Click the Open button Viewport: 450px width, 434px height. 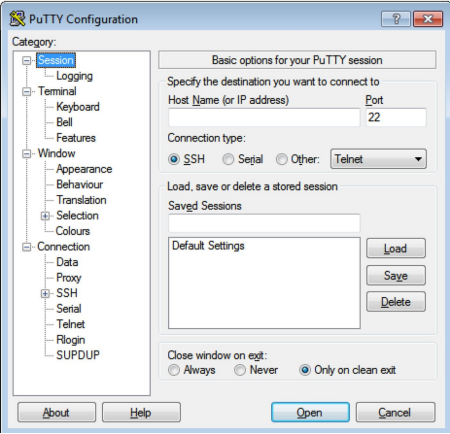coord(310,412)
